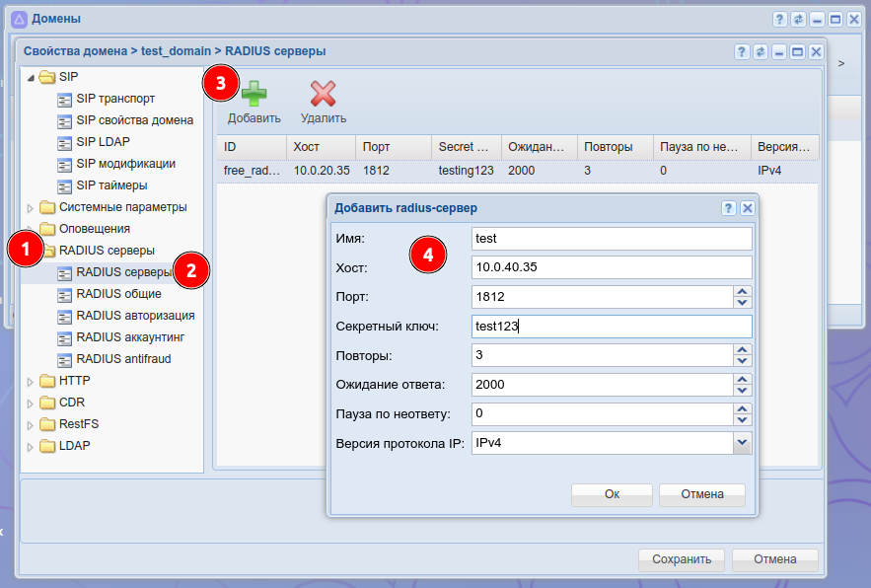Open the SIP LDAP settings item
The height and width of the screenshot is (588, 871).
tap(103, 142)
